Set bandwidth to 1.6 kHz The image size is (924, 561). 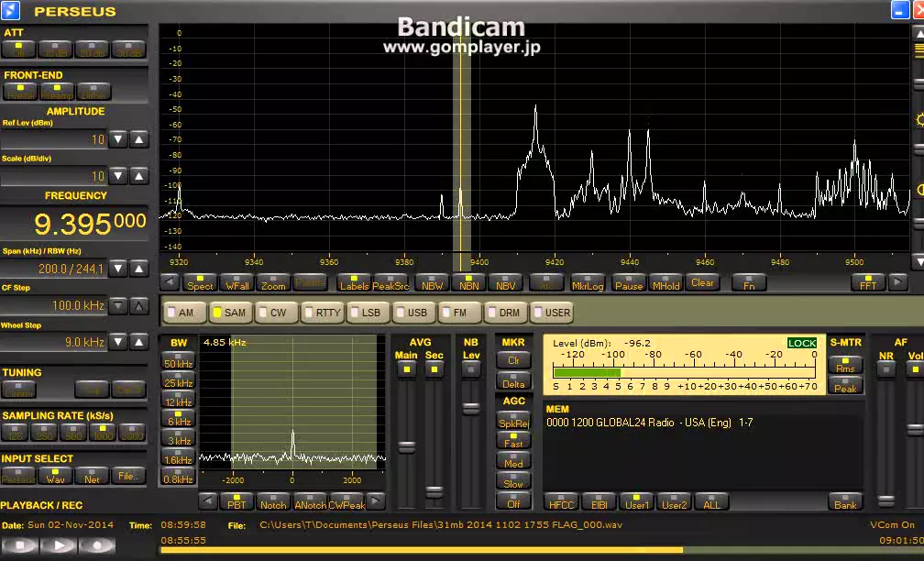click(178, 458)
